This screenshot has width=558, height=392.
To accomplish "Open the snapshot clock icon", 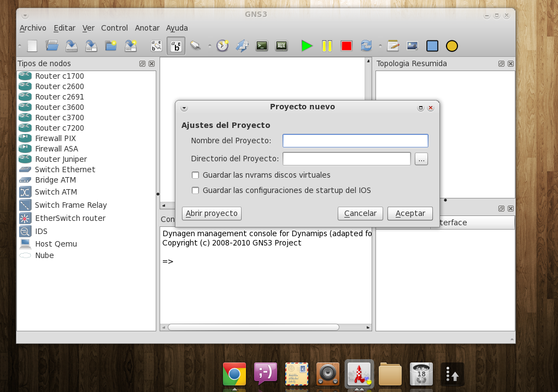I will (x=222, y=46).
